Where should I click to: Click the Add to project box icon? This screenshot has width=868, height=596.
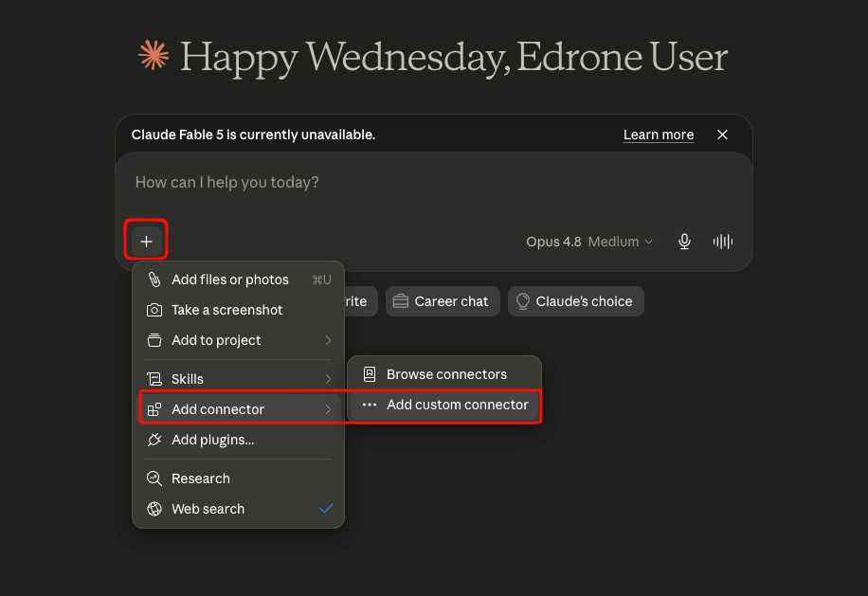154,340
